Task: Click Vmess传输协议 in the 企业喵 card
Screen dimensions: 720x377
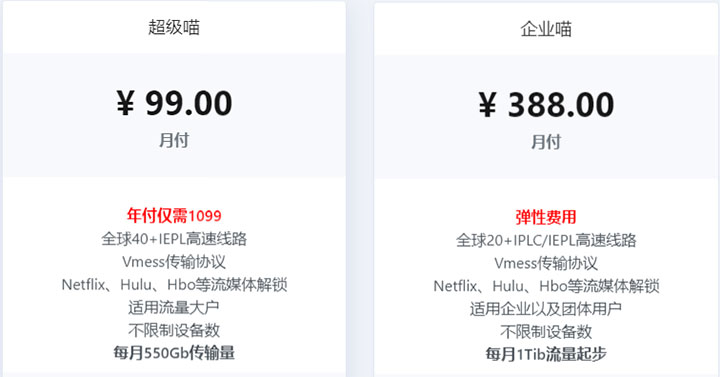Action: point(546,263)
